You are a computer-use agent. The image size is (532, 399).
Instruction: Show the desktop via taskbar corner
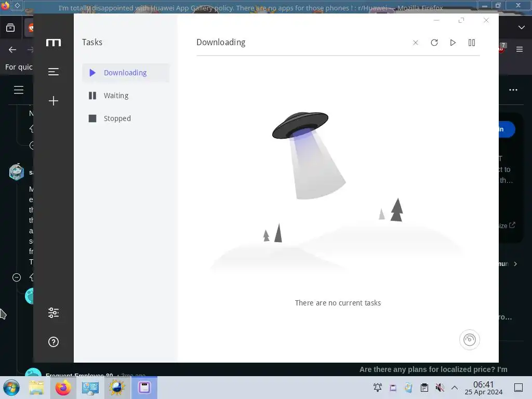(518, 388)
